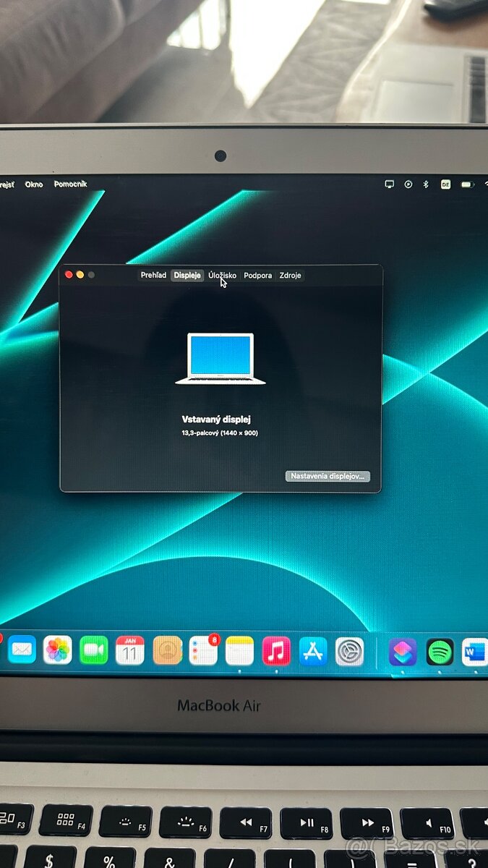
Task: Open the Mail app in the Dock
Action: (22, 650)
